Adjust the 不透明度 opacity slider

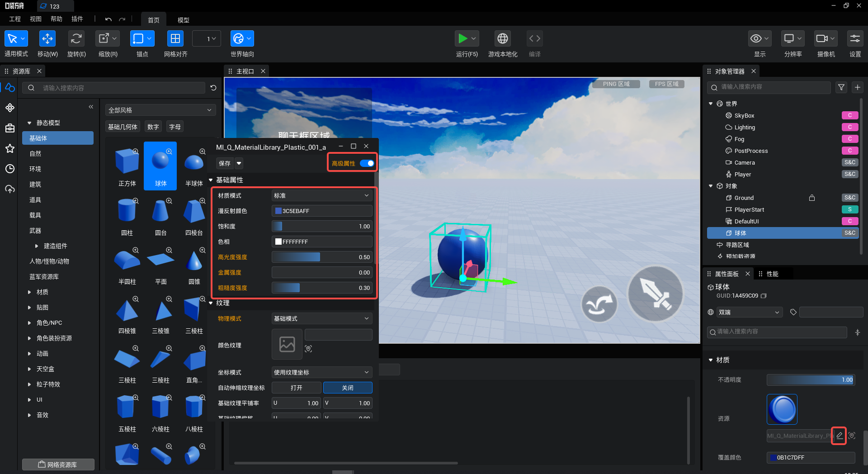811,380
